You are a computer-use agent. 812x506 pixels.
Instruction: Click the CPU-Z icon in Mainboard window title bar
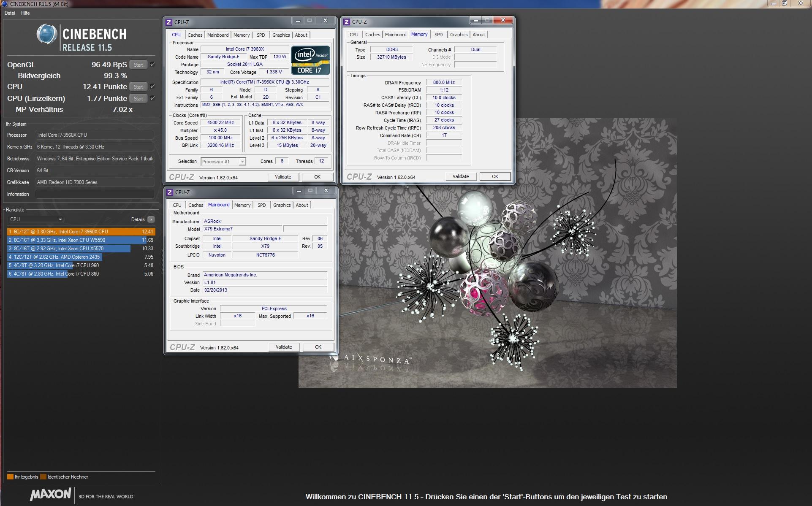point(170,192)
